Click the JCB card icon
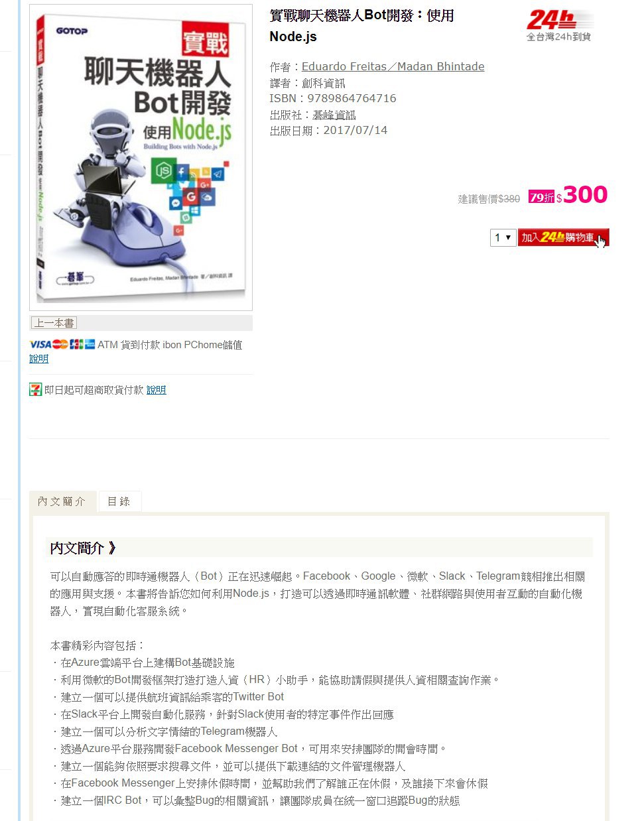 (x=76, y=344)
